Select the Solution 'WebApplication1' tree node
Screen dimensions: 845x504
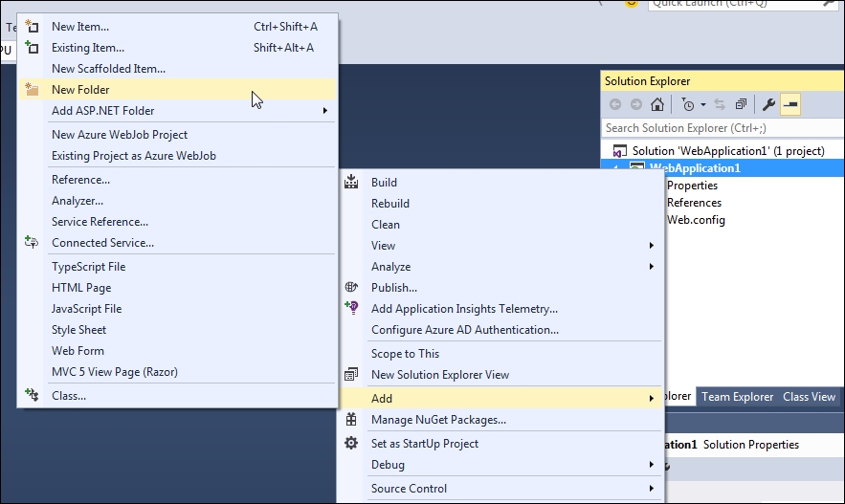(x=728, y=151)
